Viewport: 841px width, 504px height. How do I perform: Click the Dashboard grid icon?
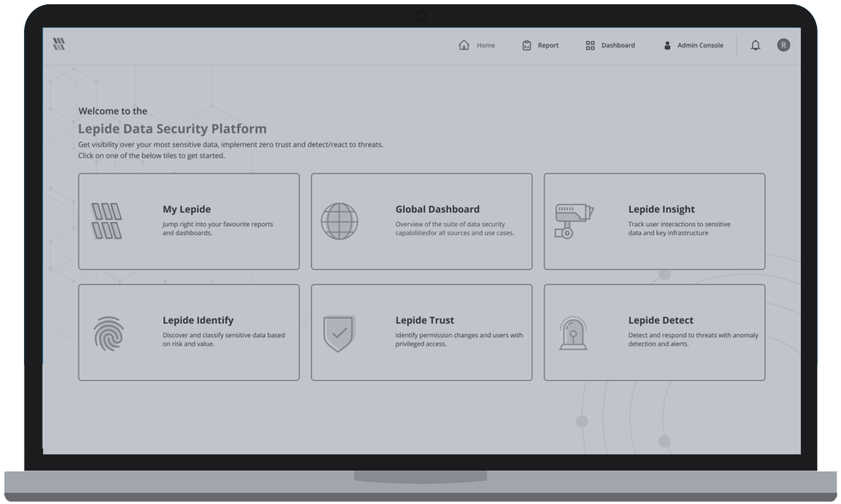point(590,45)
